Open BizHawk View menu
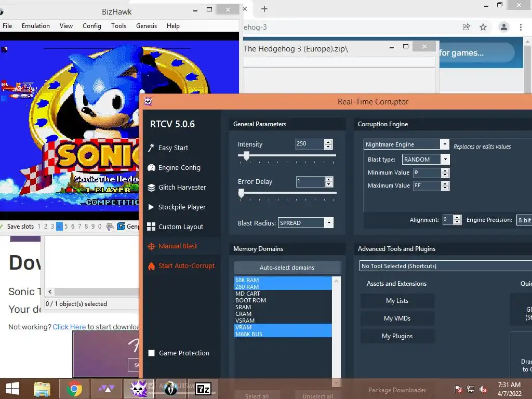 pos(66,26)
